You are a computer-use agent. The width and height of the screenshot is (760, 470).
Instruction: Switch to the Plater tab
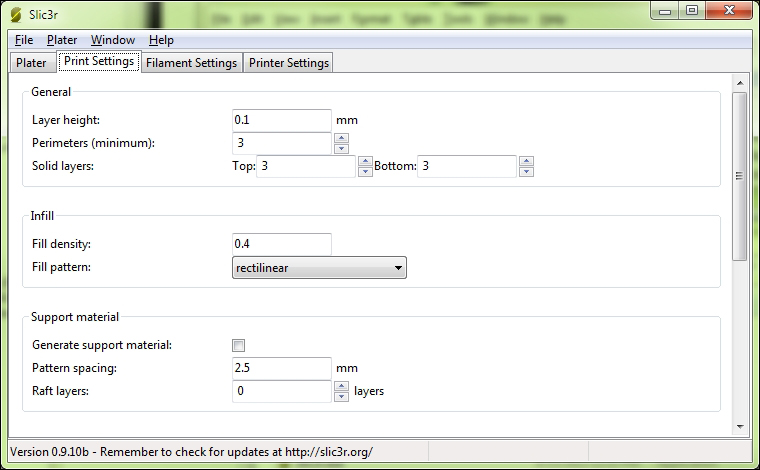click(32, 63)
